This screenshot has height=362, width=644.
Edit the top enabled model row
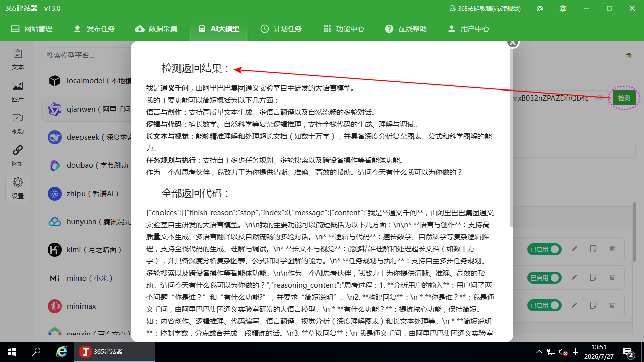(575, 249)
